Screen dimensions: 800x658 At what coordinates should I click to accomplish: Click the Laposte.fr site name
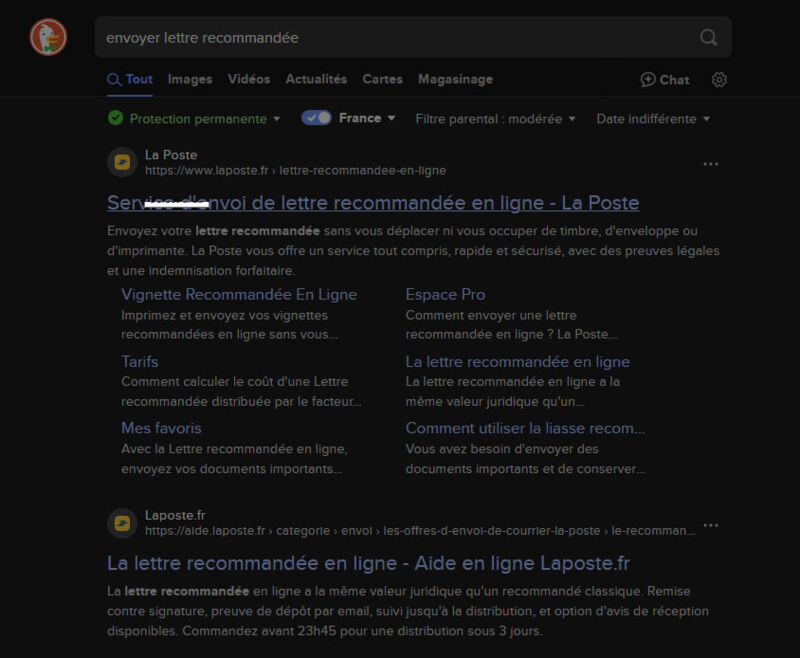(x=175, y=515)
